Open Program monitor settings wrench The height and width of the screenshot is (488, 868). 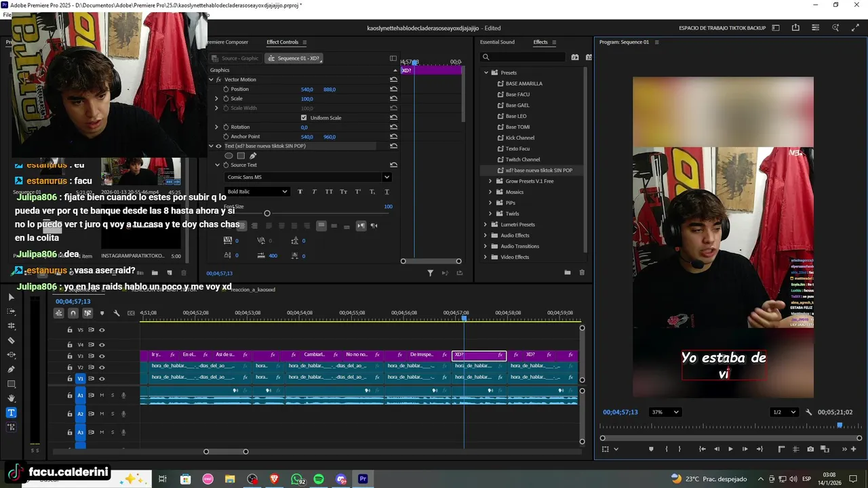(x=808, y=412)
